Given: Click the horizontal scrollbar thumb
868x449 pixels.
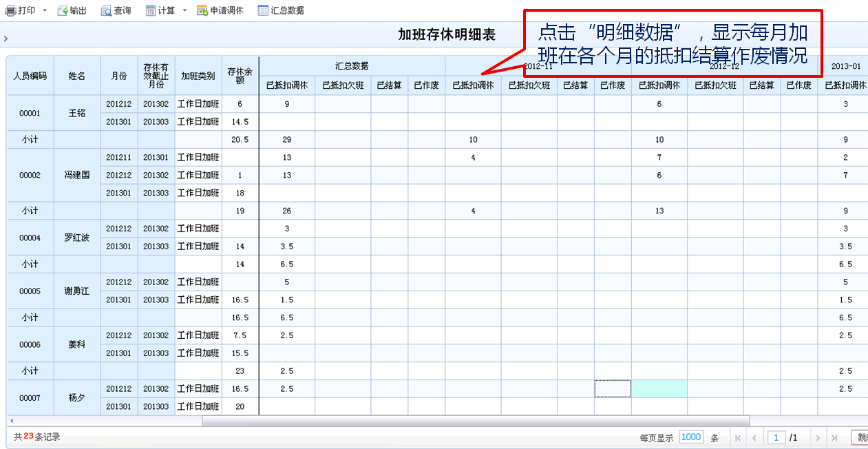Looking at the screenshot, I should (x=476, y=420).
